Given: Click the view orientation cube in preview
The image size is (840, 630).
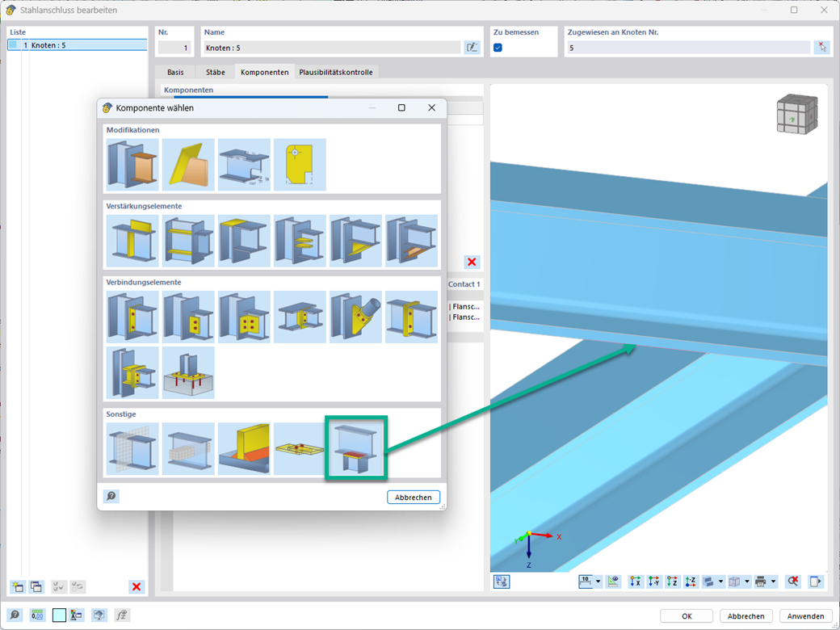Looking at the screenshot, I should coord(797,114).
